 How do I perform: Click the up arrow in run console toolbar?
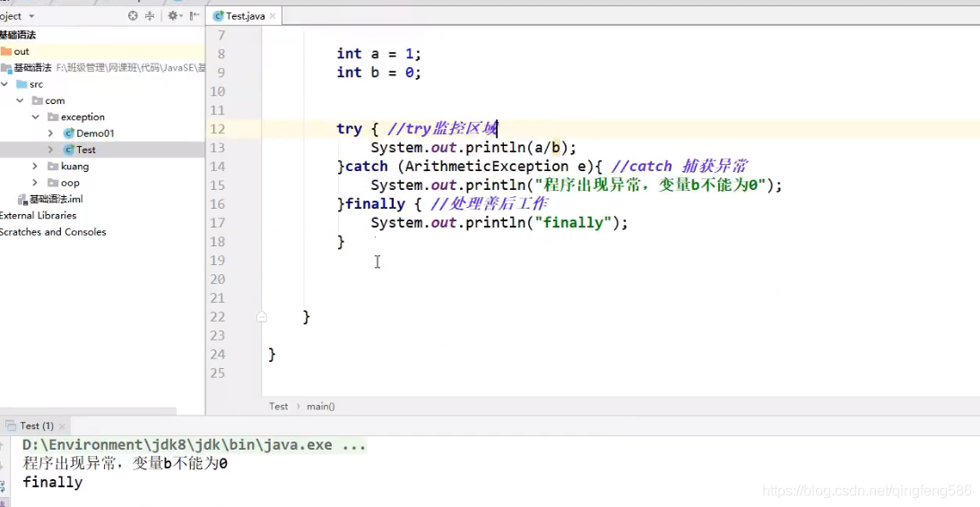2,445
